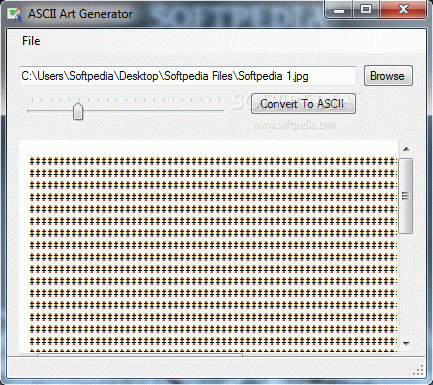Image resolution: width=433 pixels, height=385 pixels.
Task: Click the image file path field
Action: coord(188,76)
